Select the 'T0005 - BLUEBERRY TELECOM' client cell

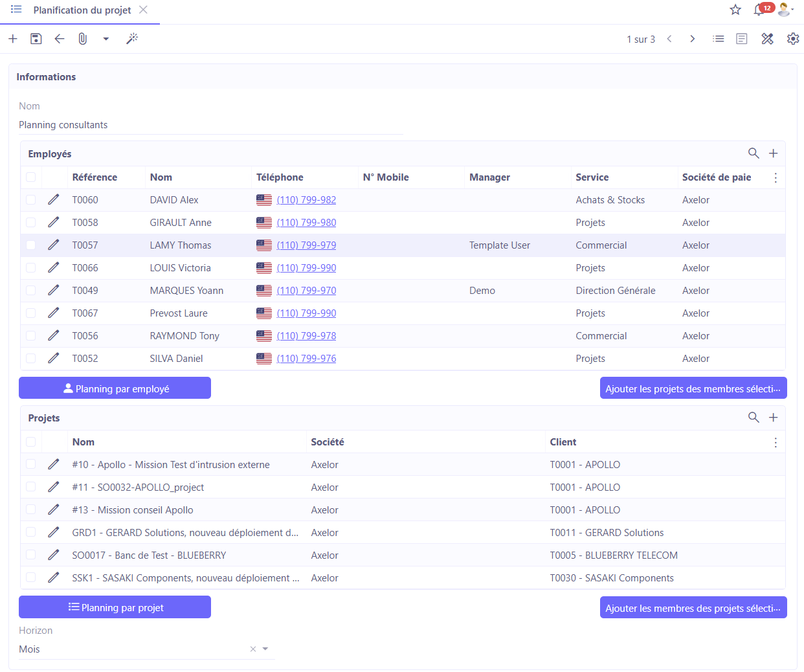(614, 555)
